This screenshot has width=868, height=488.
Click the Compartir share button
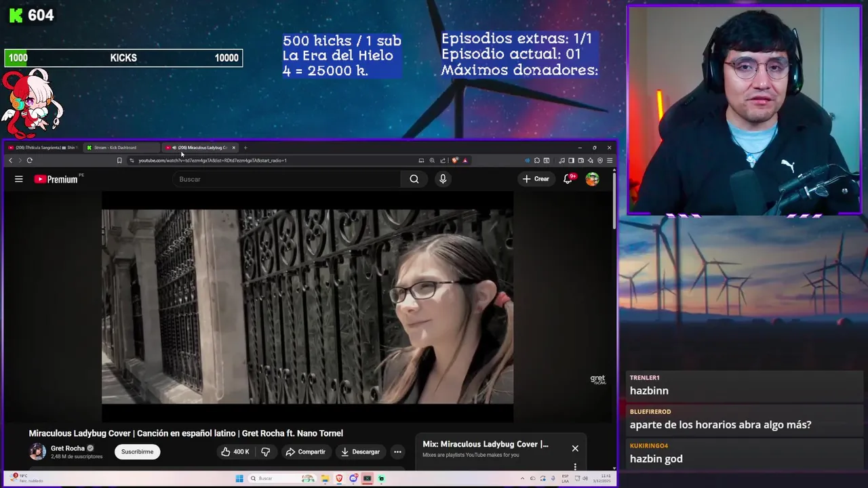305,451
